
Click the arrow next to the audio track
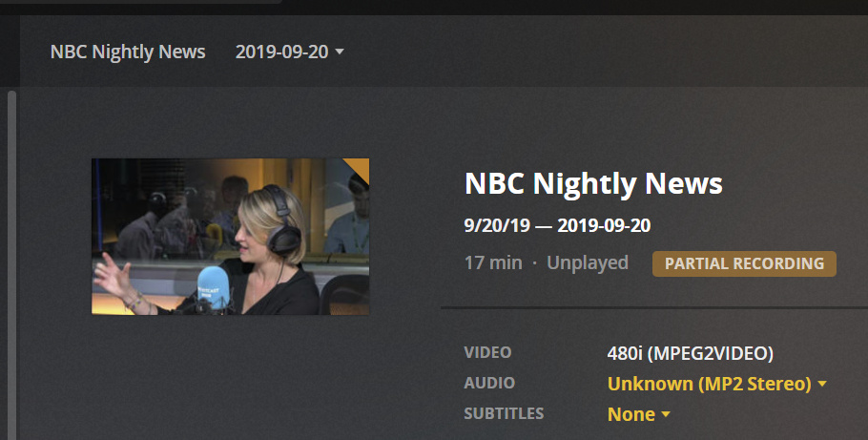pyautogui.click(x=822, y=384)
